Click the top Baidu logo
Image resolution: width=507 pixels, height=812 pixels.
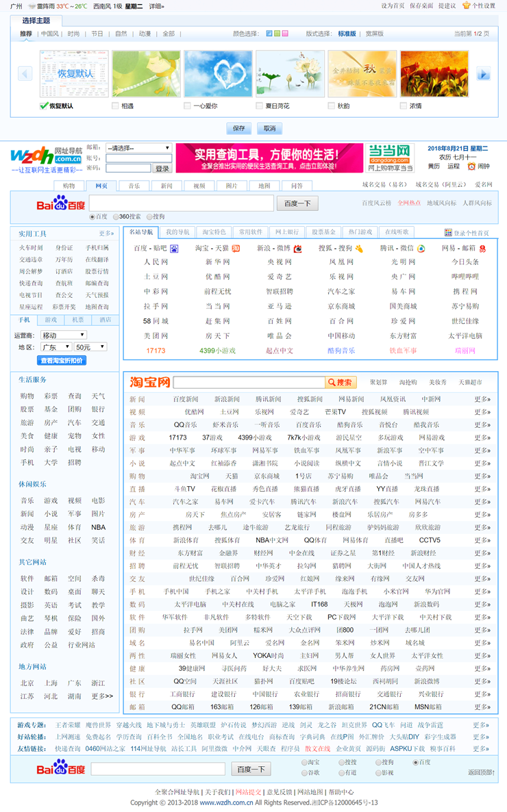coord(61,203)
